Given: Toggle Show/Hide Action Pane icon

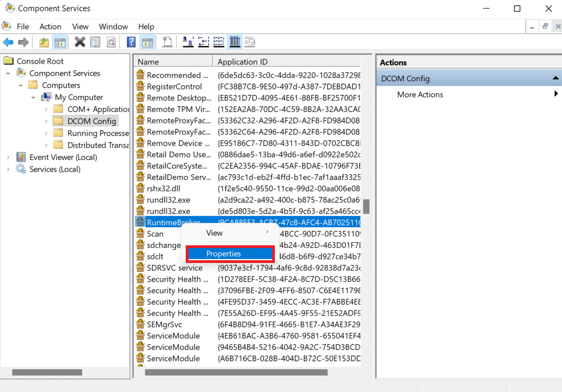Looking at the screenshot, I should [x=147, y=42].
